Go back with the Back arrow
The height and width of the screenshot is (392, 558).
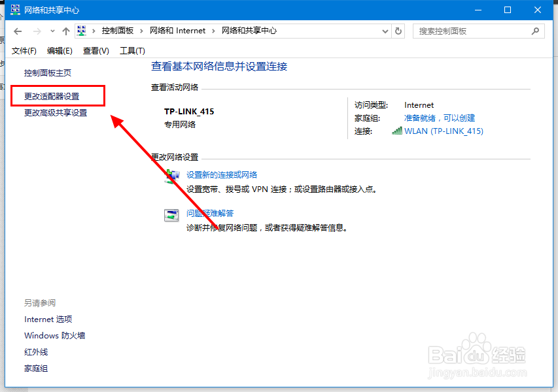click(x=18, y=31)
